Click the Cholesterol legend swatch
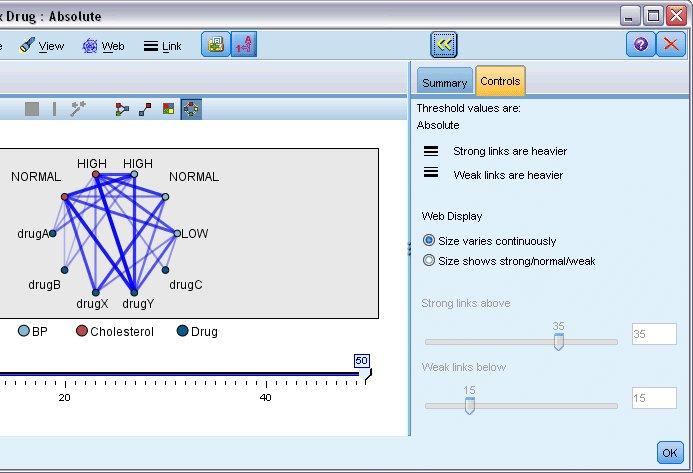The image size is (693, 473). pos(82,331)
